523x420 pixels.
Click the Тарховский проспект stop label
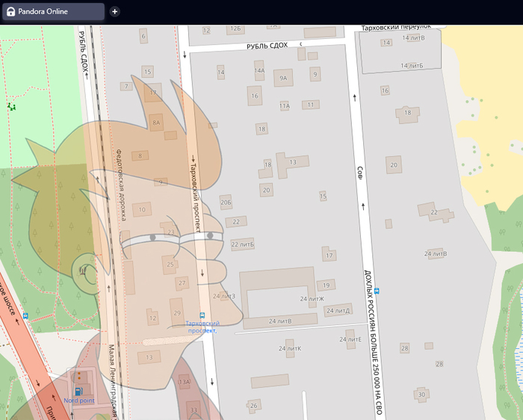pyautogui.click(x=201, y=327)
